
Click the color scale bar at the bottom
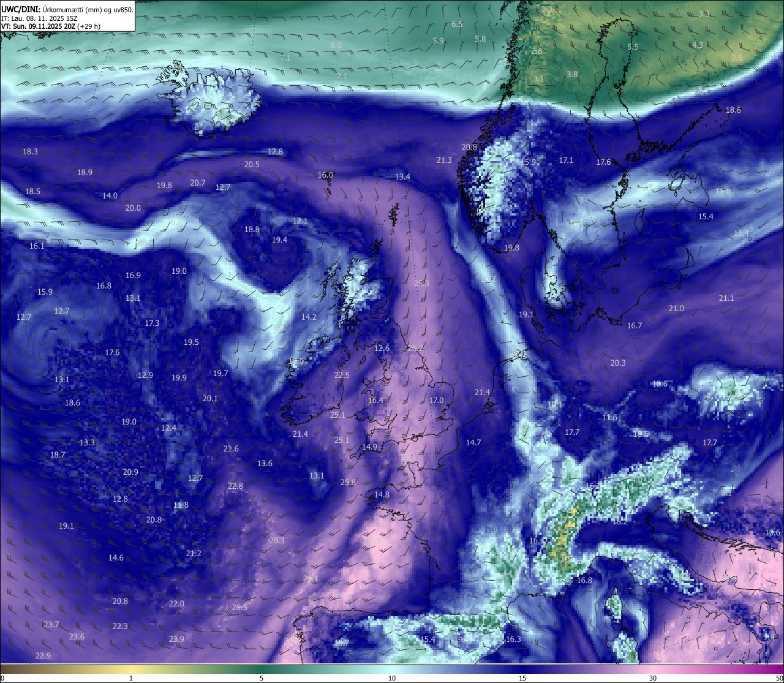392,669
